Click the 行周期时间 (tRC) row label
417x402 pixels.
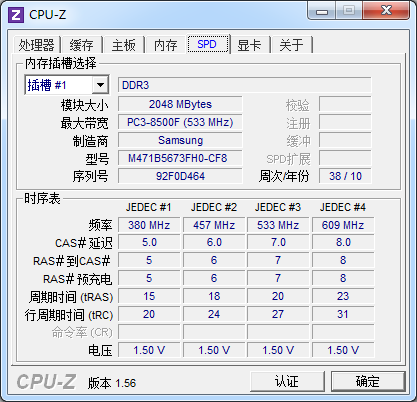point(69,315)
